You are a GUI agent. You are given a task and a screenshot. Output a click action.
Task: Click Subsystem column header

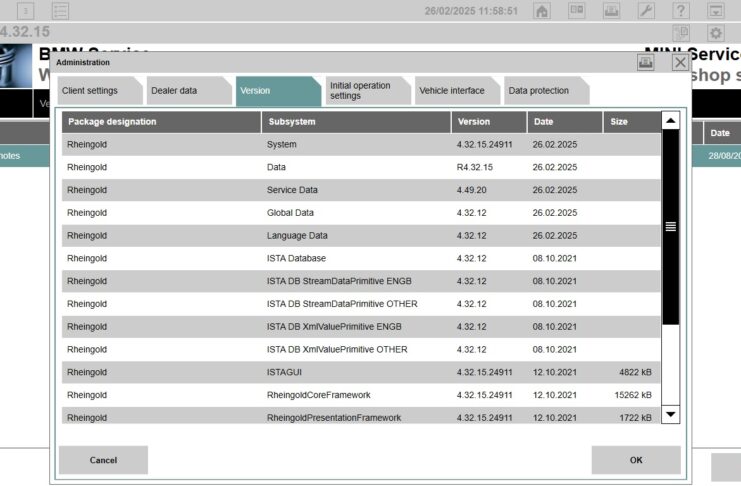click(x=356, y=122)
